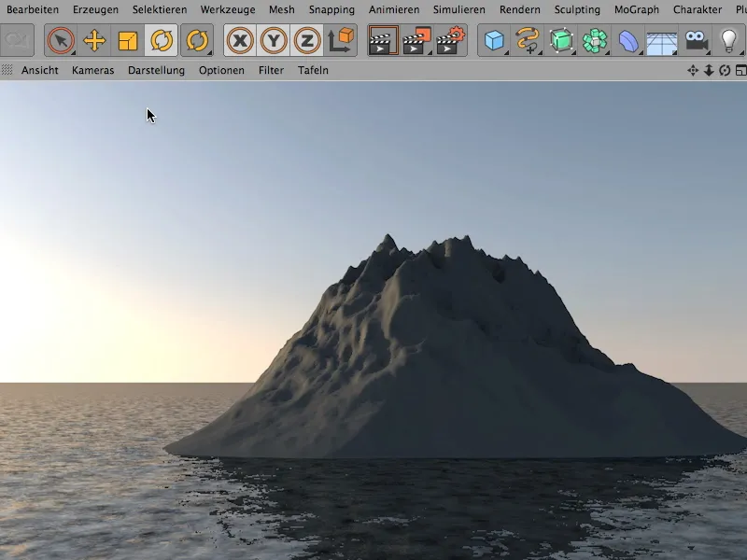
Task: Open the Mesh menu
Action: 282,9
